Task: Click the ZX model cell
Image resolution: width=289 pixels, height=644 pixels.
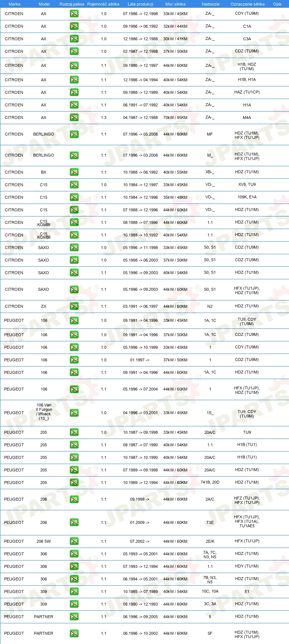Action: 44,306
